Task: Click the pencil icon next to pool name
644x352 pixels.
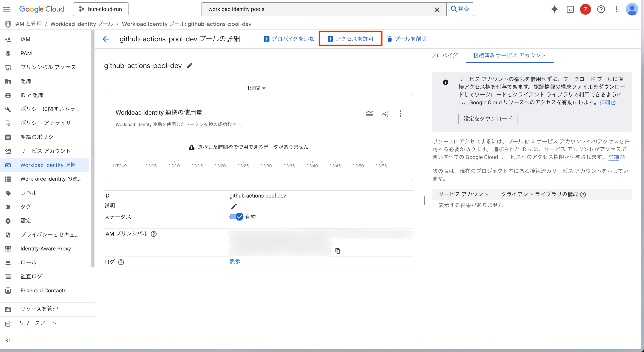Action: (x=189, y=66)
